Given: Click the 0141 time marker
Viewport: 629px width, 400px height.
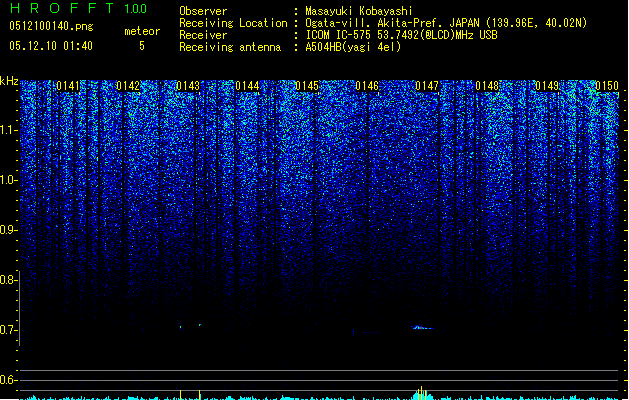Looking at the screenshot, I should pyautogui.click(x=68, y=86).
